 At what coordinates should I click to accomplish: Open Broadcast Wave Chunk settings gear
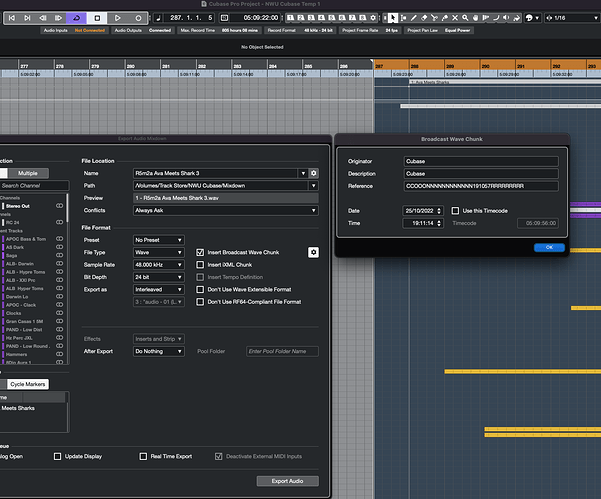[313, 253]
